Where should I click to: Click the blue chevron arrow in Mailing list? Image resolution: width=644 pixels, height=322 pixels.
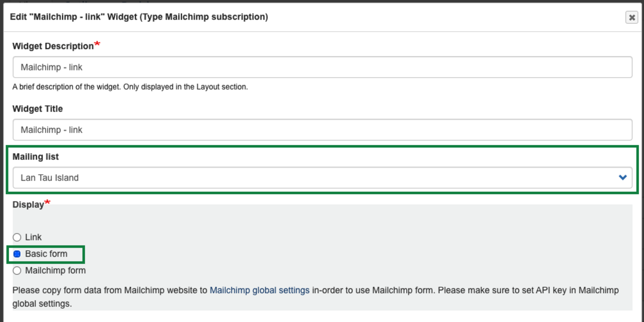click(x=622, y=178)
